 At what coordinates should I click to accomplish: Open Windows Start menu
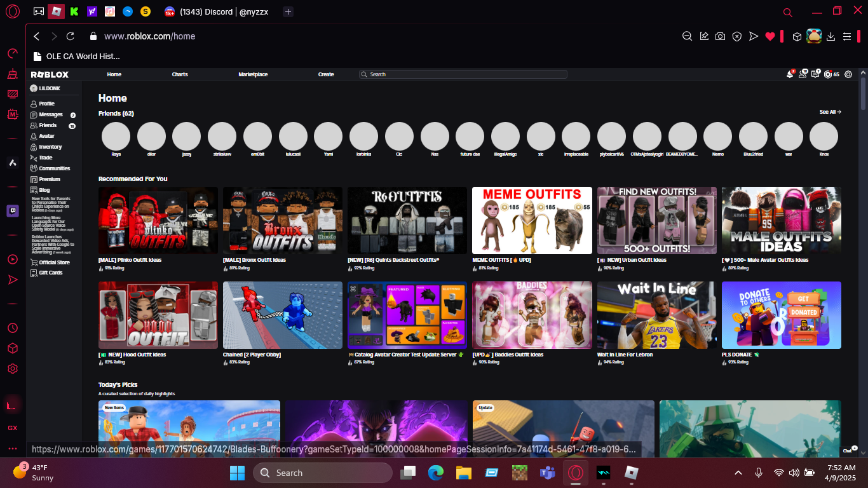coord(237,473)
